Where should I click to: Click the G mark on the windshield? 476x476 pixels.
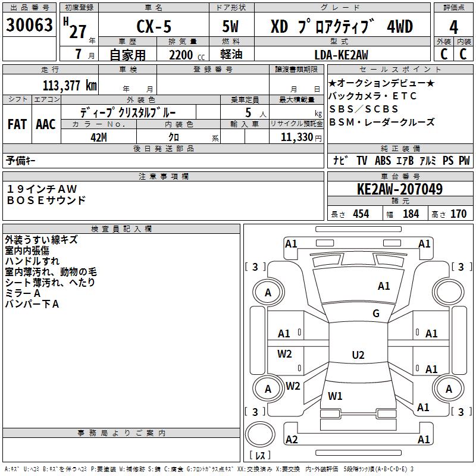tap(376, 313)
